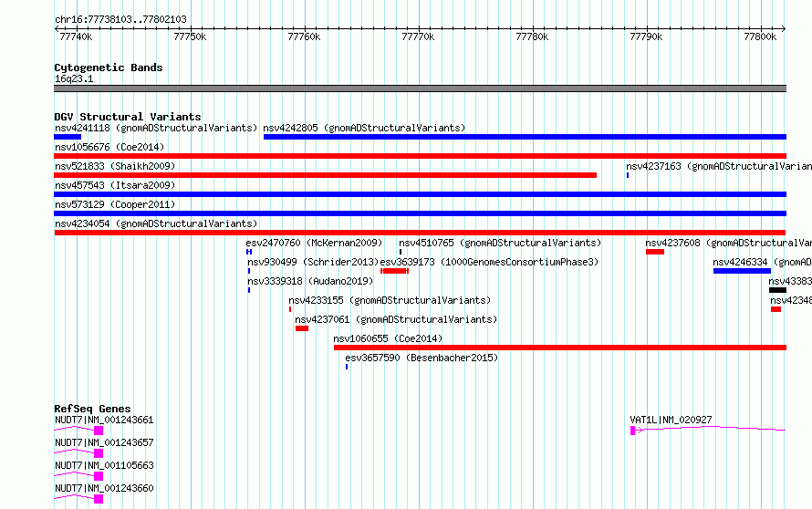Select the NUDT7 NM_001243660 magenta exon
This screenshot has width=812, height=509.
coord(99,499)
